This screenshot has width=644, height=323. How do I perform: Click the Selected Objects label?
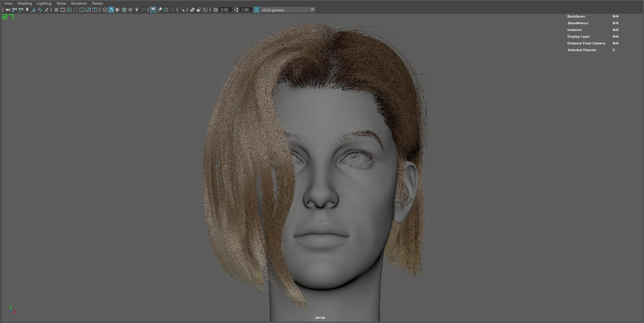coord(582,50)
